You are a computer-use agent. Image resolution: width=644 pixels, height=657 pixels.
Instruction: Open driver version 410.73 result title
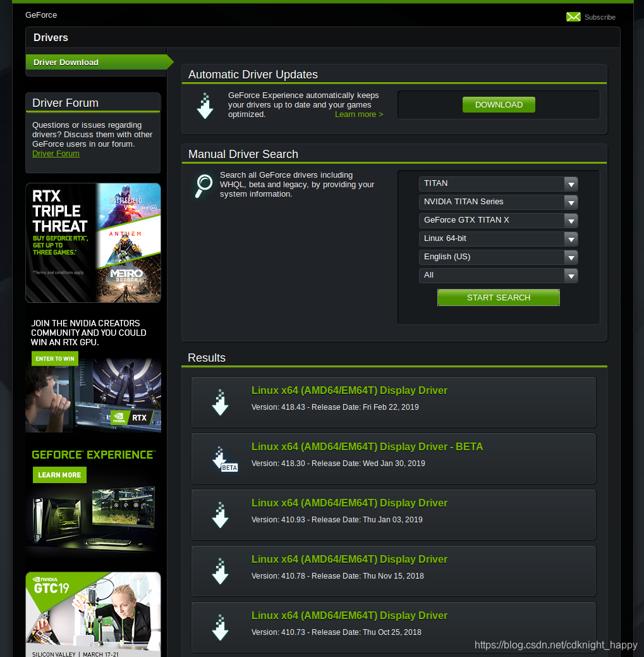pyautogui.click(x=349, y=615)
